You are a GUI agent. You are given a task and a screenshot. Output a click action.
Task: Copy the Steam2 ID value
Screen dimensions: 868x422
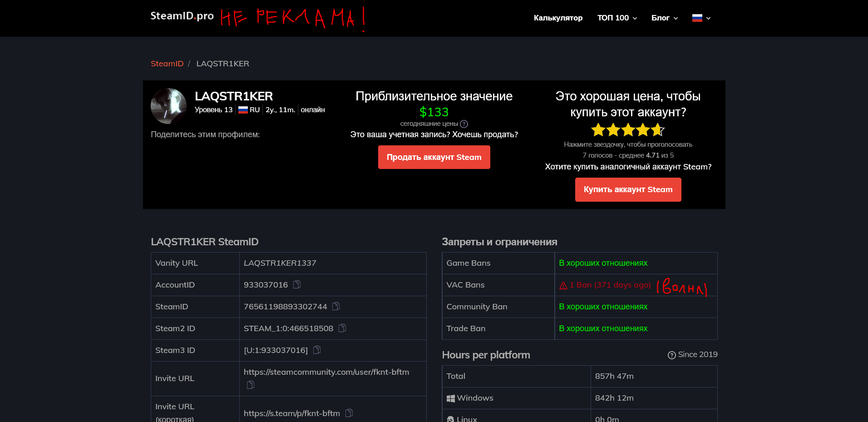(342, 328)
